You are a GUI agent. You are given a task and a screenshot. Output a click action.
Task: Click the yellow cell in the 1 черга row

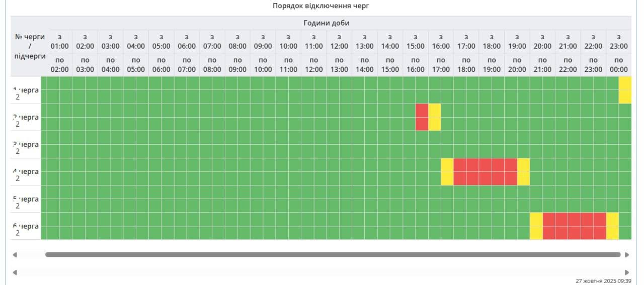pyautogui.click(x=625, y=90)
